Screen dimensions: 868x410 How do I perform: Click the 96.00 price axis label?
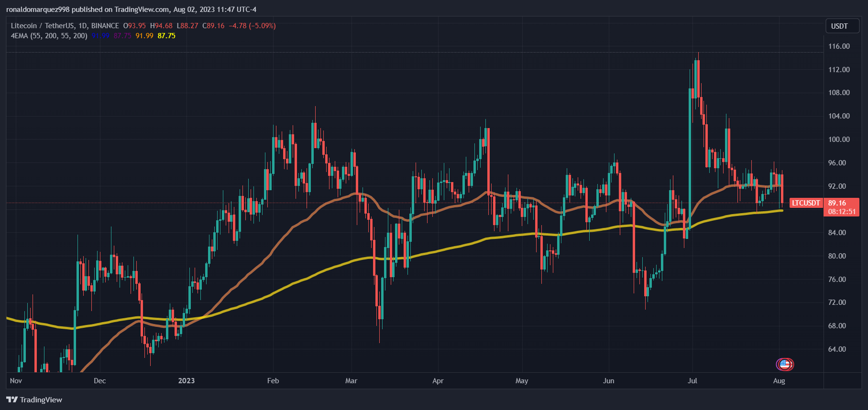837,163
